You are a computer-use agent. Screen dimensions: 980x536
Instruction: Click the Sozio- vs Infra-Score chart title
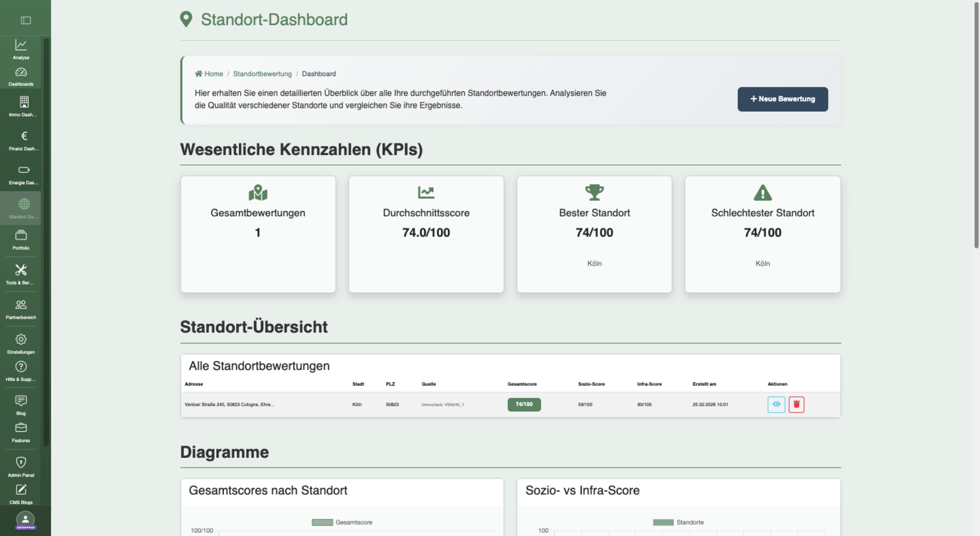coord(582,490)
